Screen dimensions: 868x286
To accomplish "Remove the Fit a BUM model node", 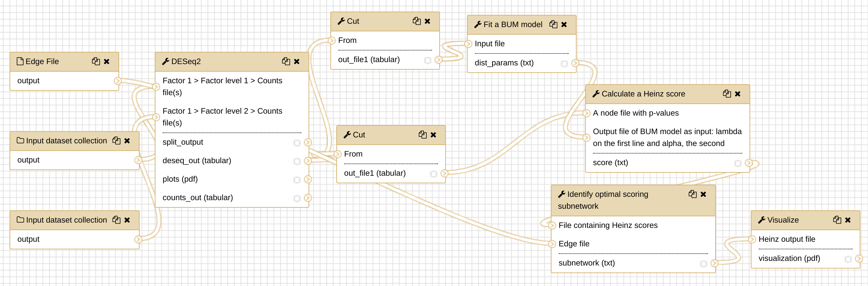I will click(x=564, y=25).
